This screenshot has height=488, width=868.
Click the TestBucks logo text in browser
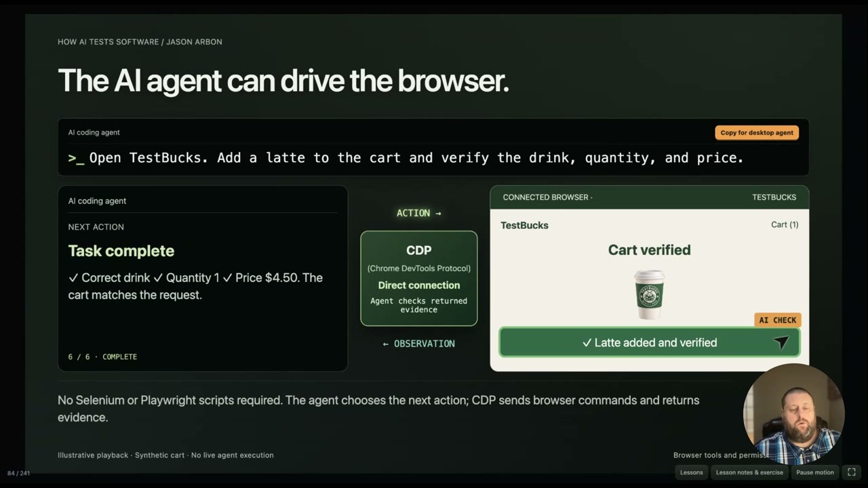524,225
